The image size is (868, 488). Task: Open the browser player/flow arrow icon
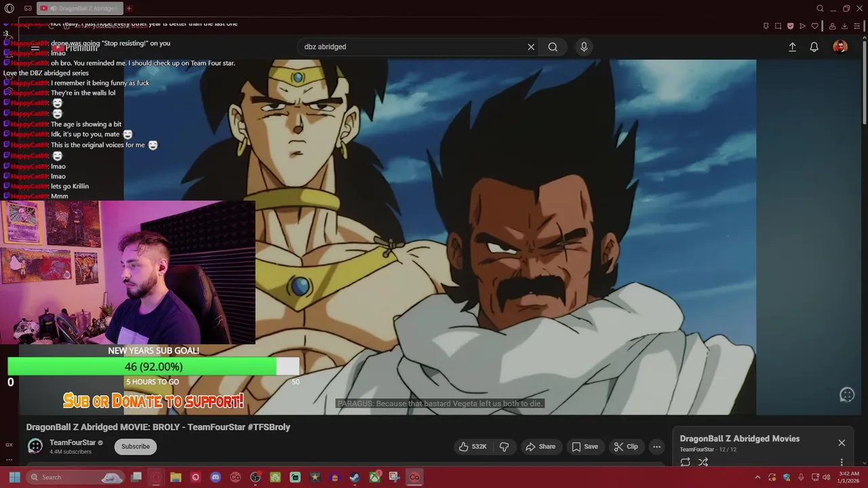[x=802, y=26]
